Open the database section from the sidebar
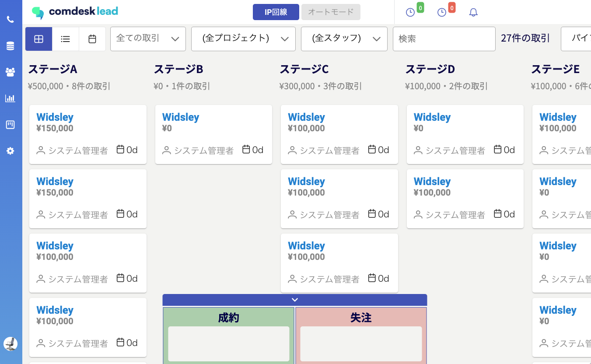This screenshot has width=591, height=364. click(10, 45)
